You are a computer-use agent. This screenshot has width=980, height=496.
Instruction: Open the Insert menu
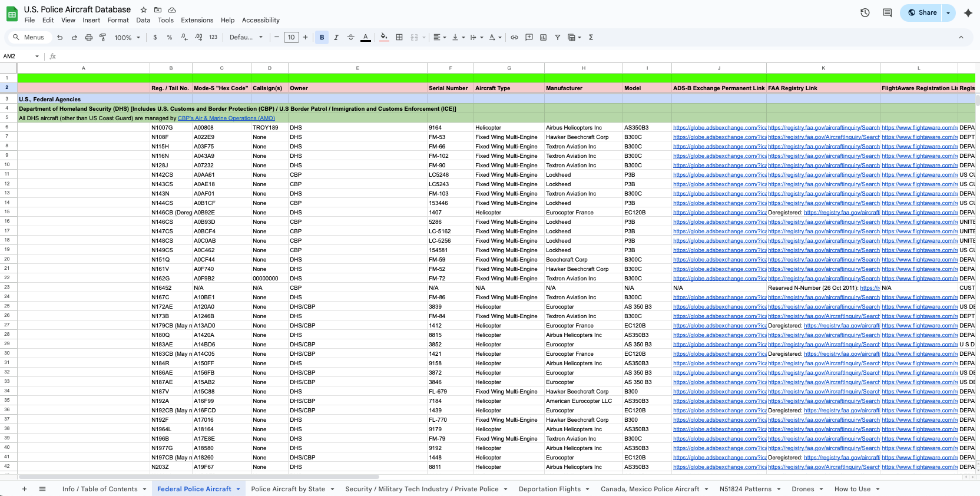click(x=91, y=20)
